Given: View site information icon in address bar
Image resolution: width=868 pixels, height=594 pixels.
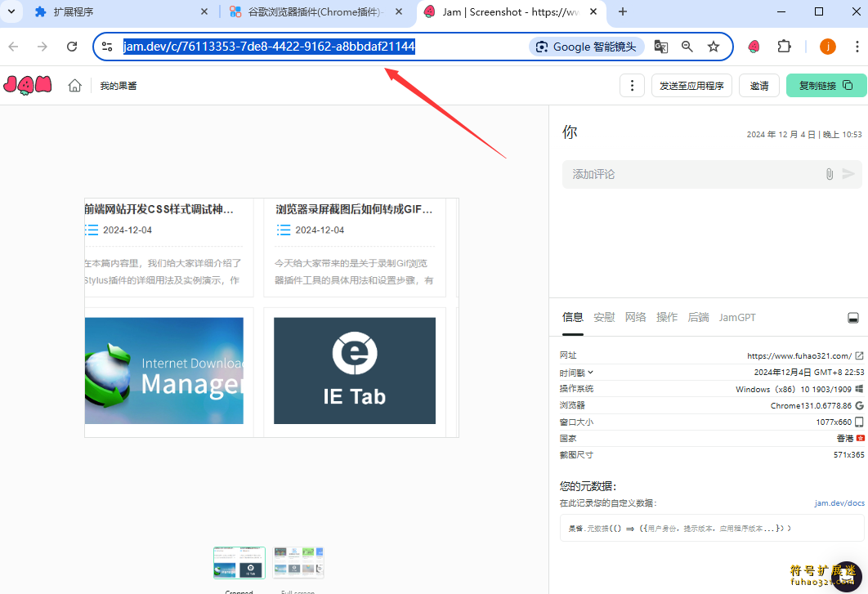Looking at the screenshot, I should (x=107, y=47).
